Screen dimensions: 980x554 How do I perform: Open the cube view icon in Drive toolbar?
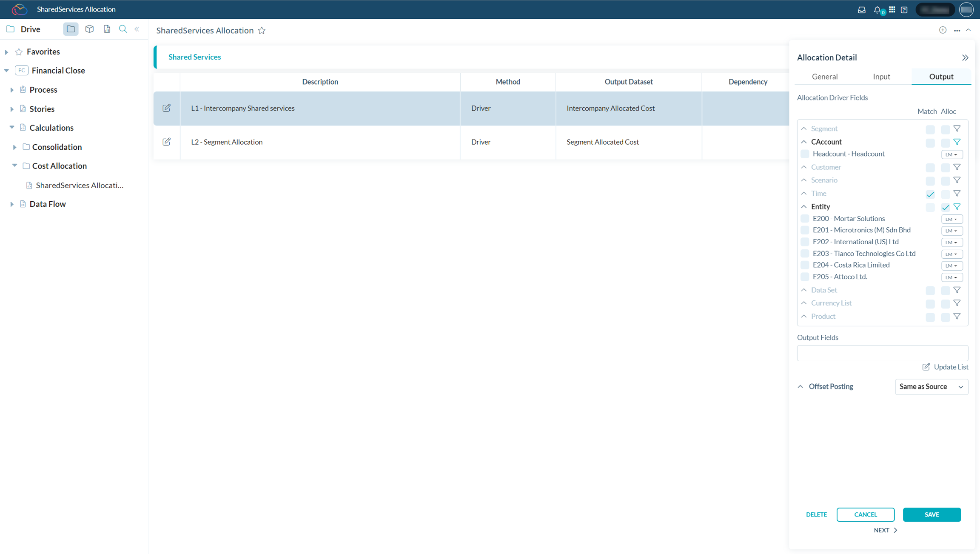[89, 29]
